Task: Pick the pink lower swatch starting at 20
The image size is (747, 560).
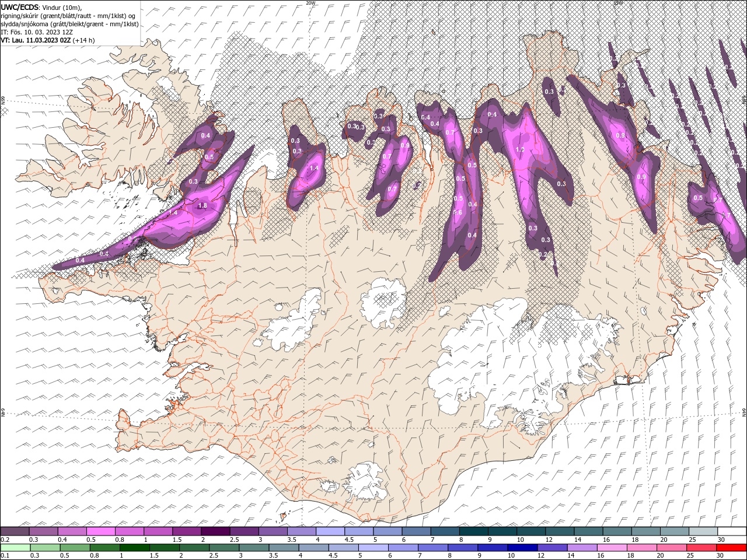Action: (x=671, y=548)
